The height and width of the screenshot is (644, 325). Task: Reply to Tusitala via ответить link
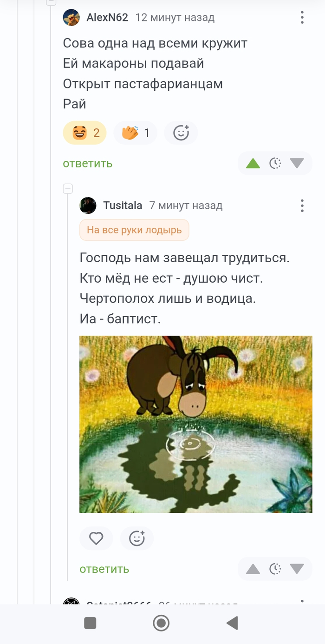(104, 569)
